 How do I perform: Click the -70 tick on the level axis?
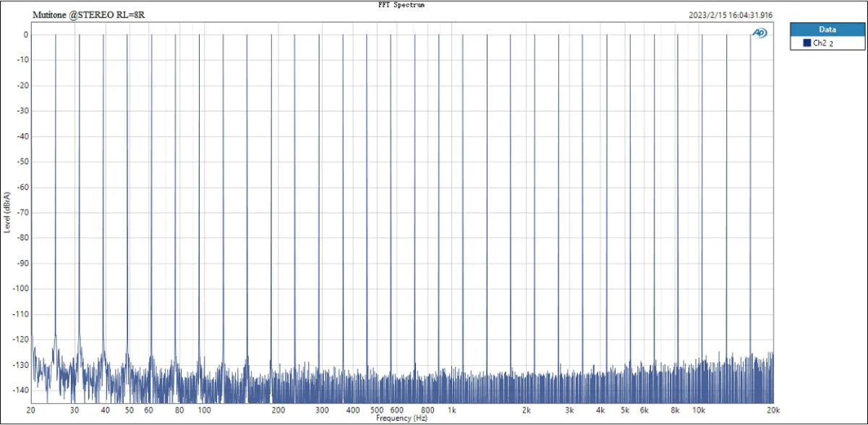(x=22, y=212)
